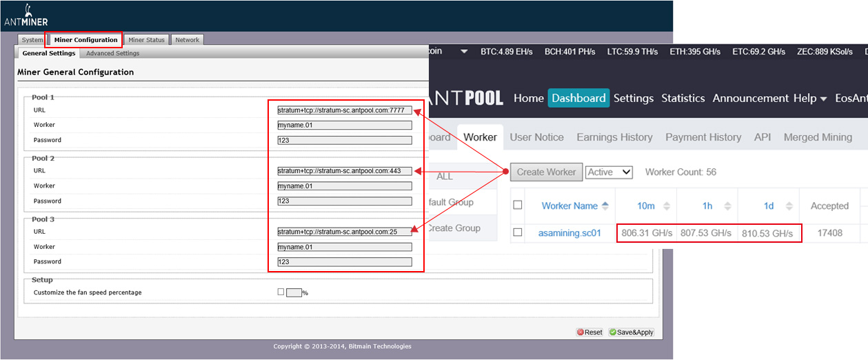This screenshot has width=868, height=360.
Task: Edit the Pool 3 Password field
Action: (345, 262)
